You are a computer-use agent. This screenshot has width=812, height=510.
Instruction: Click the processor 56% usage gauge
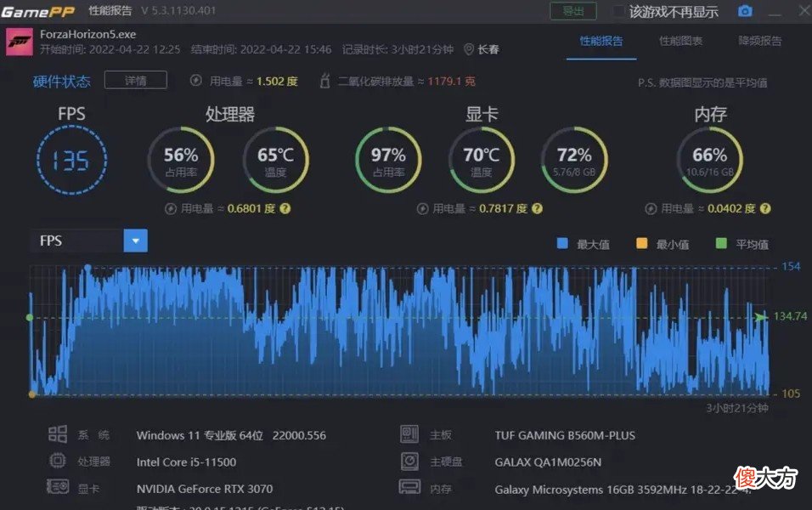(x=181, y=160)
